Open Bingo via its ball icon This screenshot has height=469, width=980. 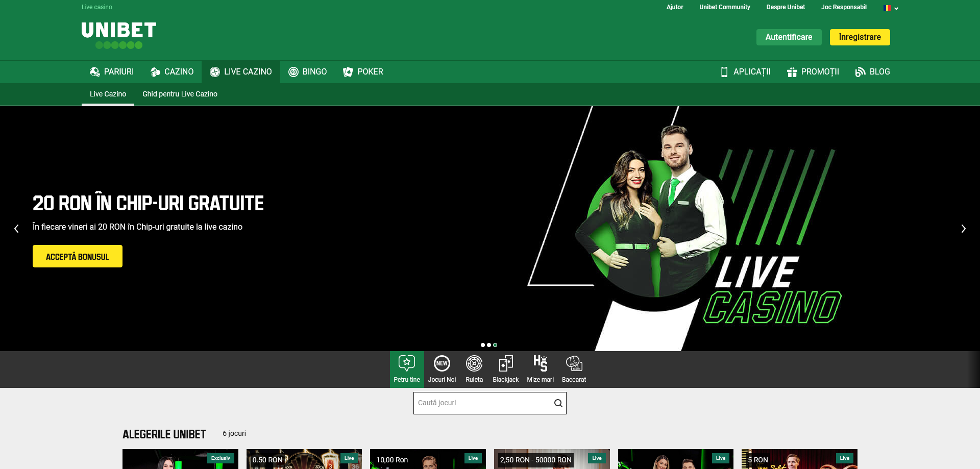click(x=293, y=72)
